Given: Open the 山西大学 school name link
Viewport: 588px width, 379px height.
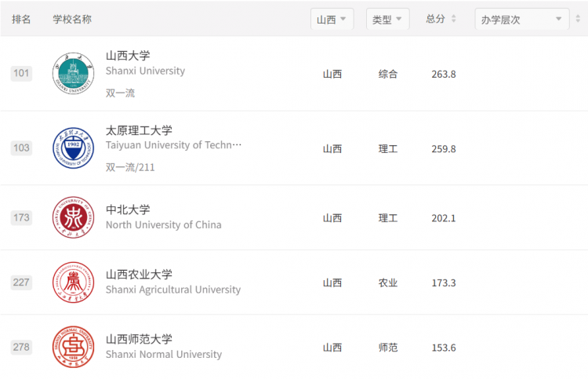Looking at the screenshot, I should [x=128, y=56].
